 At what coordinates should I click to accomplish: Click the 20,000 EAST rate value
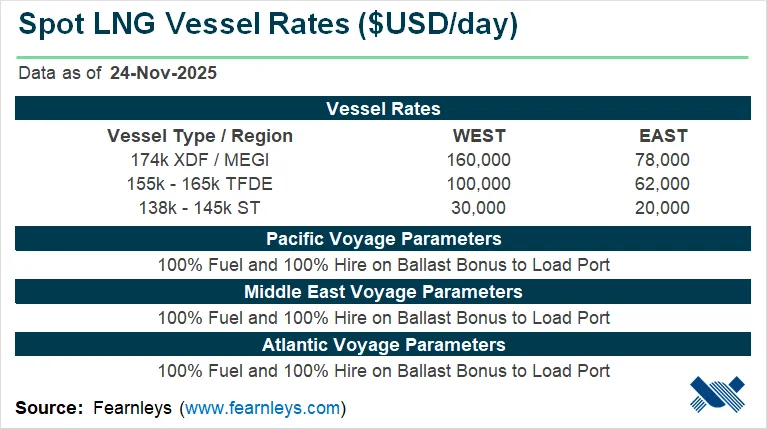(662, 208)
